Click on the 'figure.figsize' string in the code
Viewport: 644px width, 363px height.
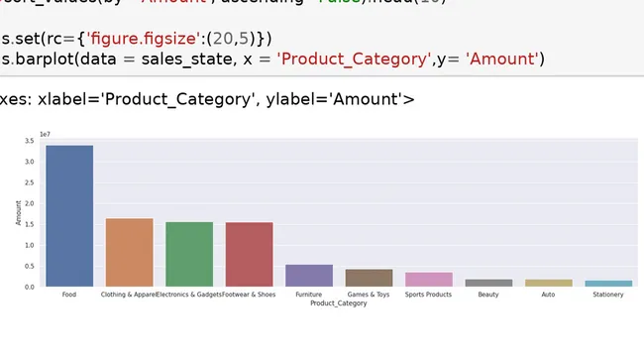(143, 39)
